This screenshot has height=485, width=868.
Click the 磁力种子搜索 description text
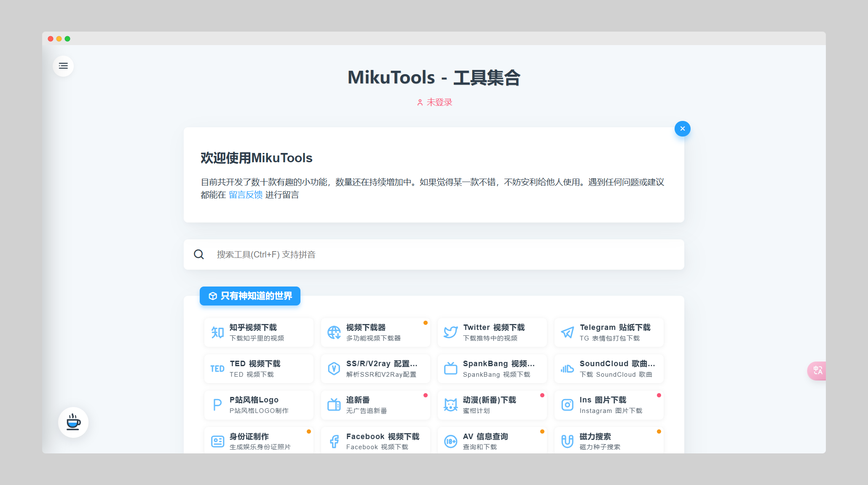point(600,447)
